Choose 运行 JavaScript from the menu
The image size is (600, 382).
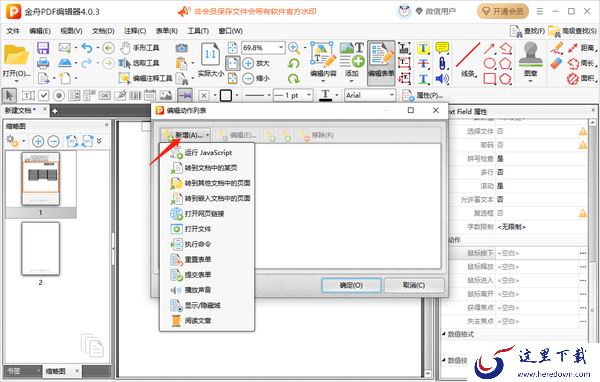point(207,152)
